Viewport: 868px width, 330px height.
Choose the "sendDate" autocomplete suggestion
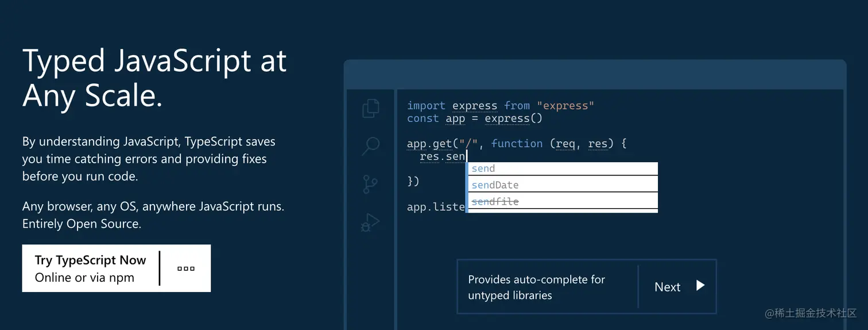click(x=563, y=185)
